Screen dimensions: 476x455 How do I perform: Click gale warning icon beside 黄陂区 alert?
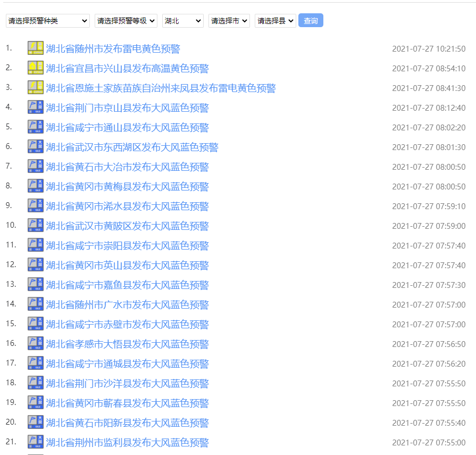click(36, 226)
